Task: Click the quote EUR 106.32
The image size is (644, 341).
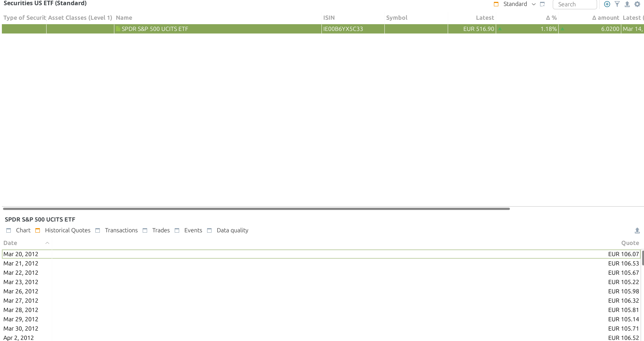Action: [624, 300]
